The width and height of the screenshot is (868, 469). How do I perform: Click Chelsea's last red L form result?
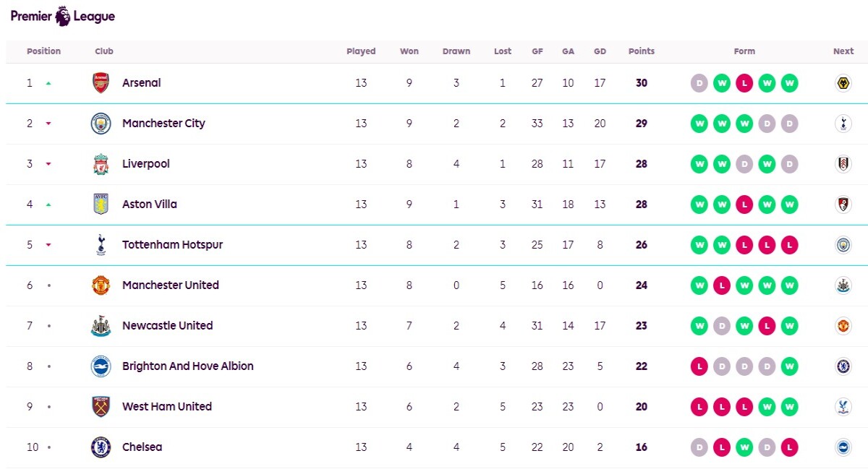click(789, 447)
